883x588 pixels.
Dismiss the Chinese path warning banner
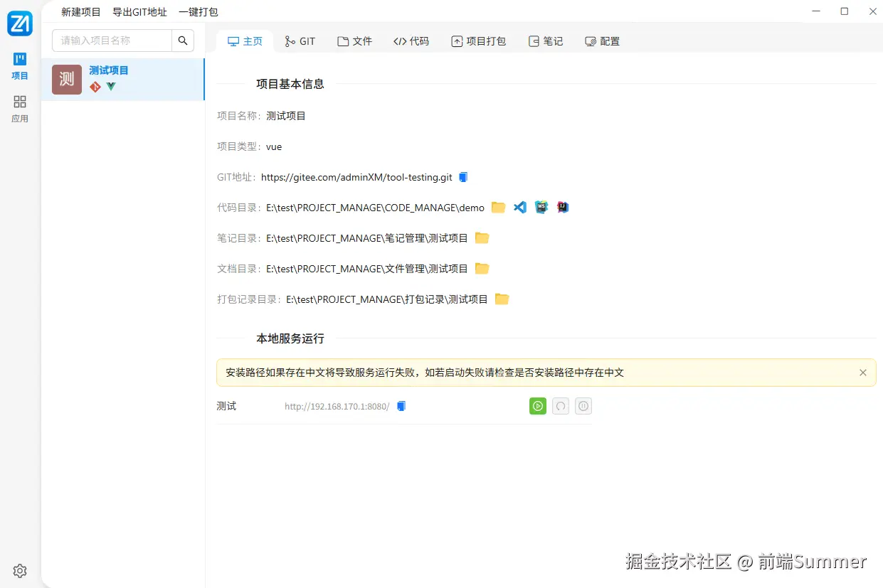[x=863, y=372]
